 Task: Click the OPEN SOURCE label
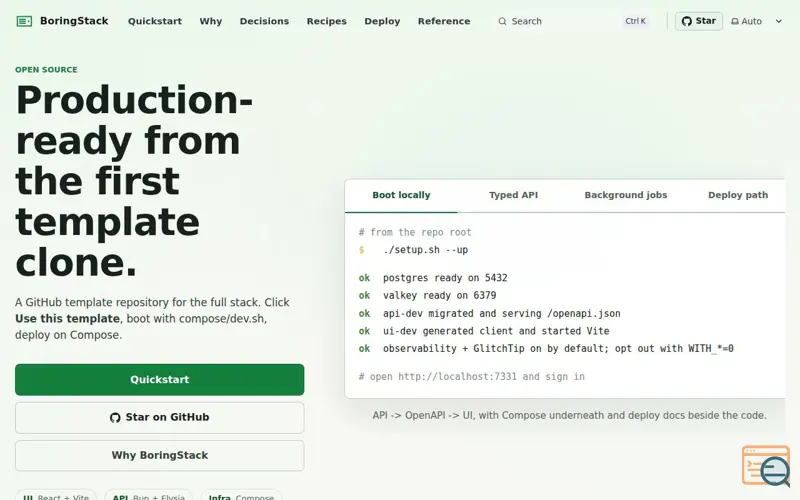coord(46,70)
